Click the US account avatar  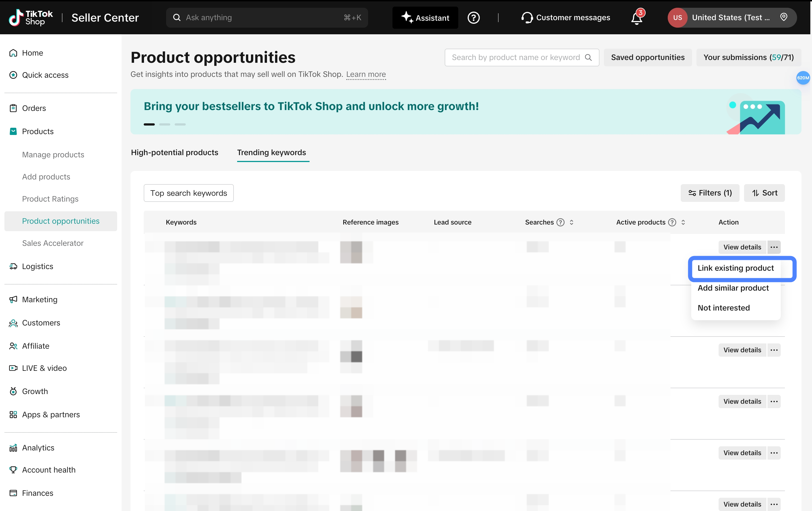click(677, 17)
